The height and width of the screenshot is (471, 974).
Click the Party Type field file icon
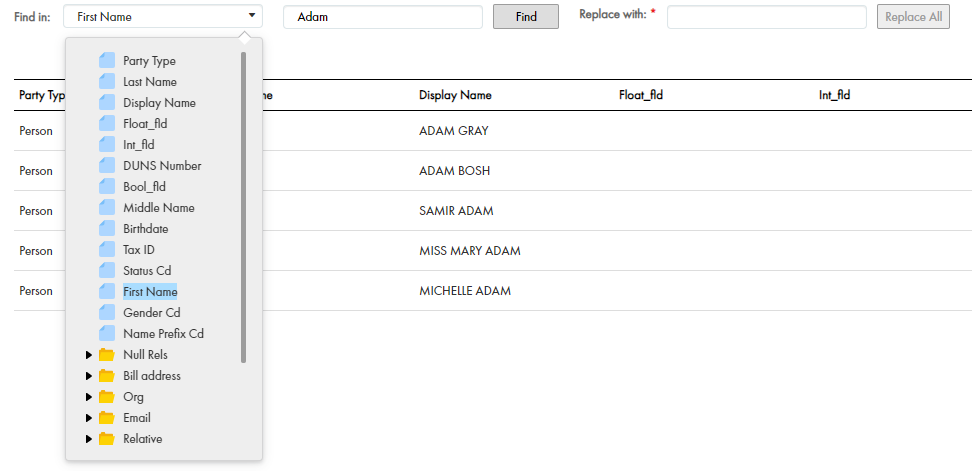coord(107,60)
